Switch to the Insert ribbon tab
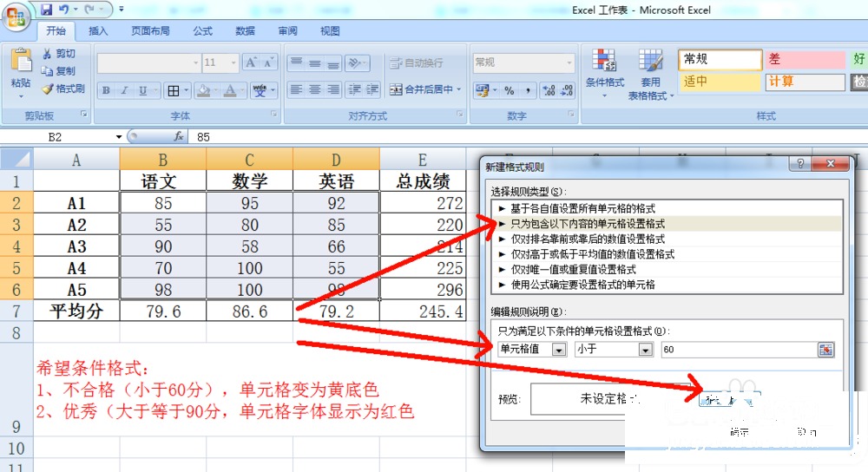The image size is (868, 472). (x=98, y=31)
